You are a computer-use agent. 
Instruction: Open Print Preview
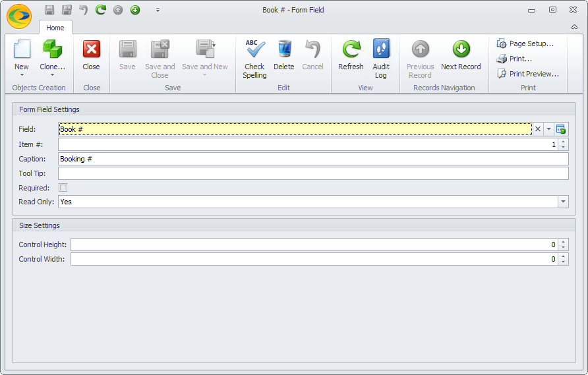(x=528, y=74)
